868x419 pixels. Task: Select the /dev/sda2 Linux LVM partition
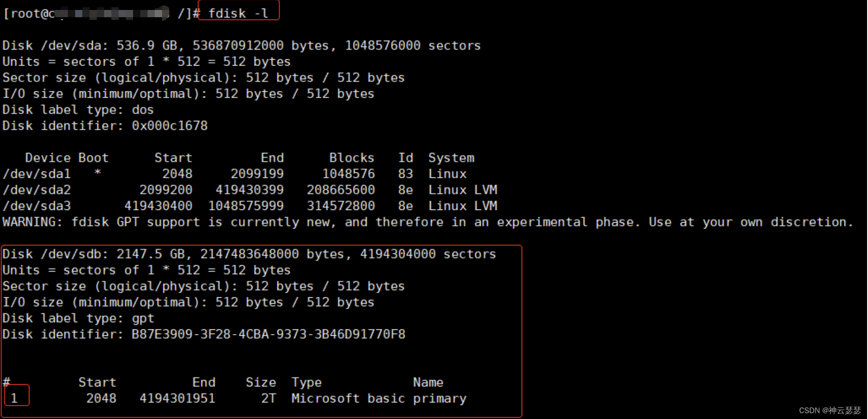click(x=36, y=190)
